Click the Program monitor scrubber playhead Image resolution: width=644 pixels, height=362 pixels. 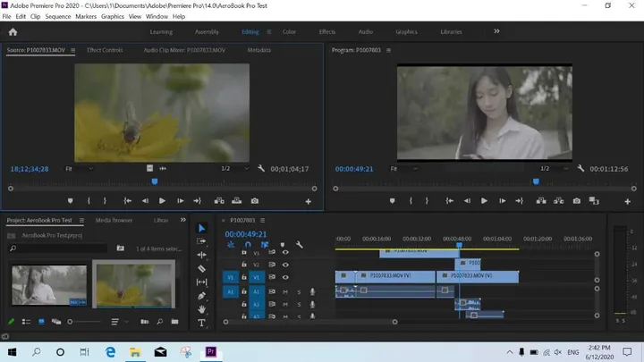pos(536,181)
